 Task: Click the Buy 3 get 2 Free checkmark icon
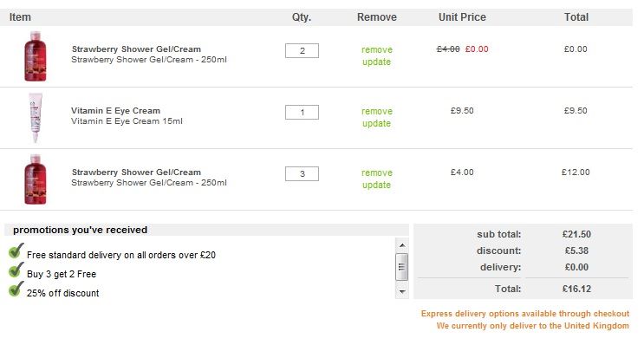pos(15,271)
